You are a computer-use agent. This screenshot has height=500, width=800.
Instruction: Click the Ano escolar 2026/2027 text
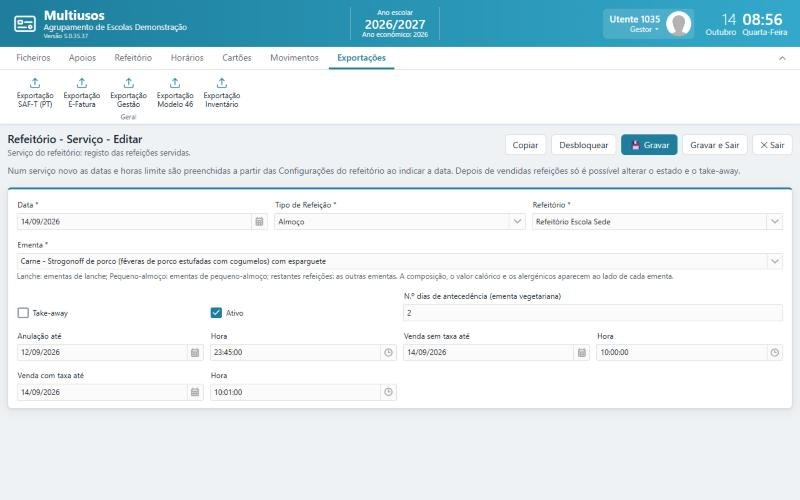tap(395, 23)
